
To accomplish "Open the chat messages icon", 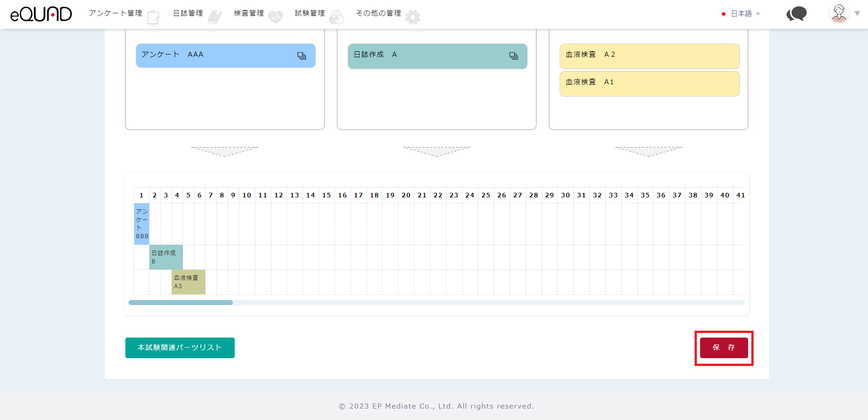I will (x=796, y=14).
